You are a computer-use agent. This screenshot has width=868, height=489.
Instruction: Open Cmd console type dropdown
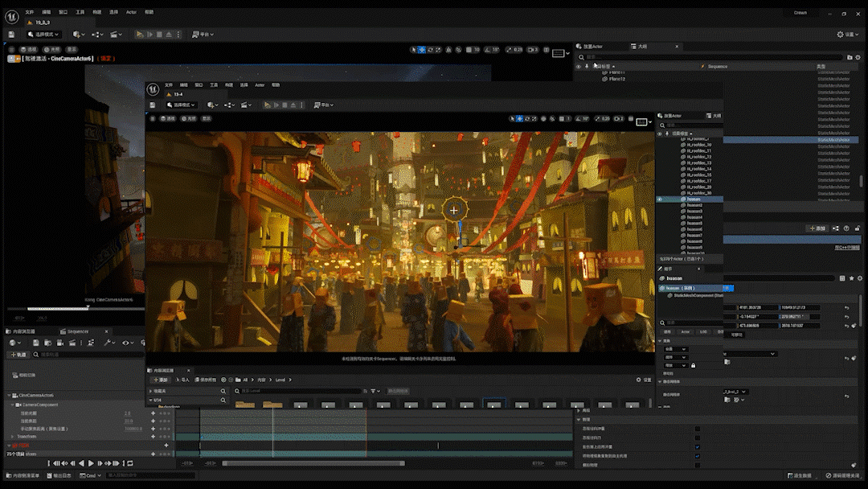(x=91, y=475)
